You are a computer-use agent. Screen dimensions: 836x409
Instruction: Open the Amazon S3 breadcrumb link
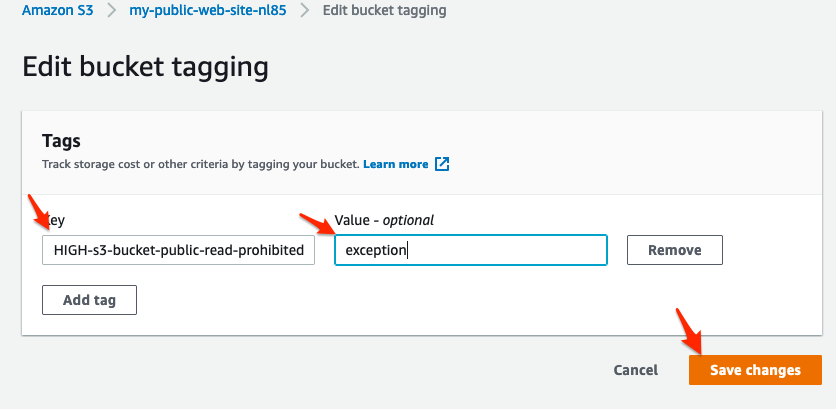tap(58, 10)
